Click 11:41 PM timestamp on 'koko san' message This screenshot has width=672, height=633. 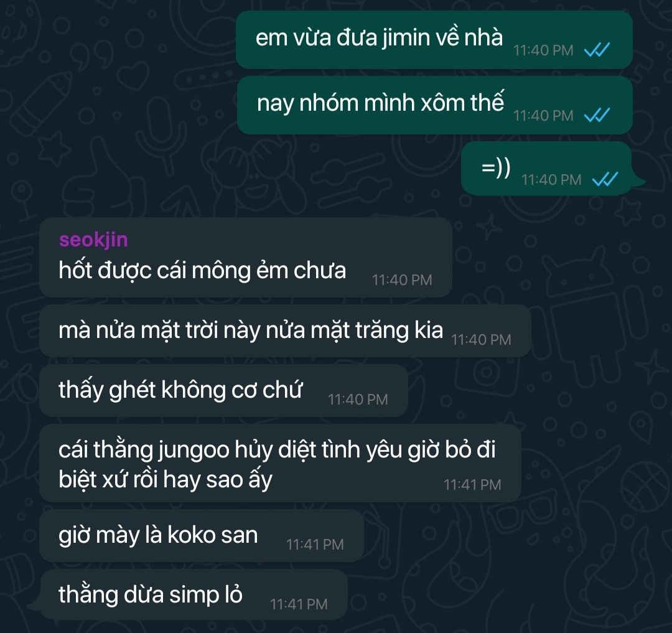coord(315,544)
